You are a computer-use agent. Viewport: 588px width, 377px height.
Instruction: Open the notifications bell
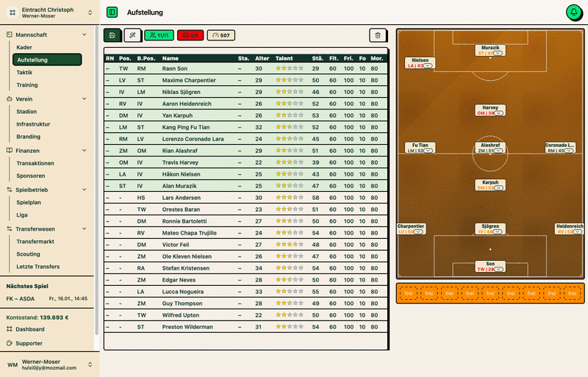click(574, 12)
